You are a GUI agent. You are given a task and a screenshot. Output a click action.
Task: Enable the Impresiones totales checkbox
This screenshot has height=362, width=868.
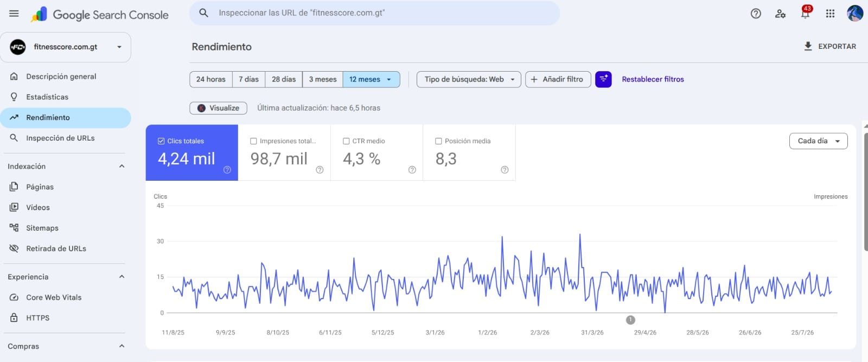253,141
